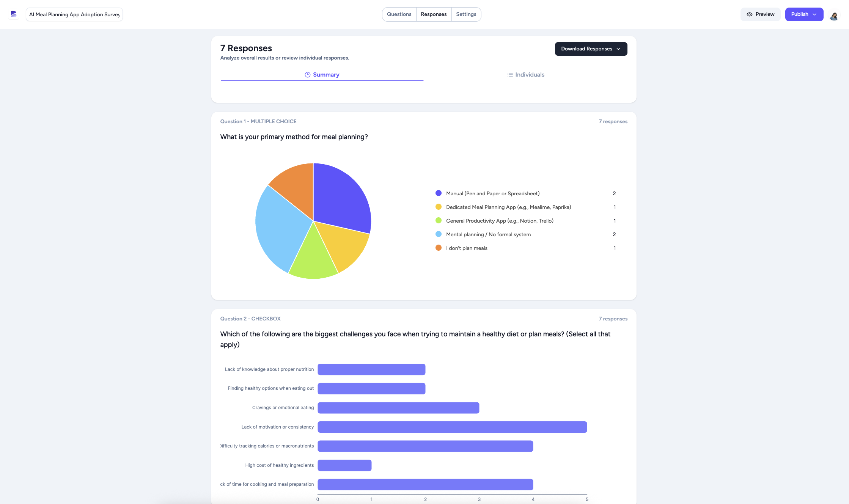The height and width of the screenshot is (504, 849).
Task: Click the Lack of motivation or consistency bar
Action: (452, 427)
